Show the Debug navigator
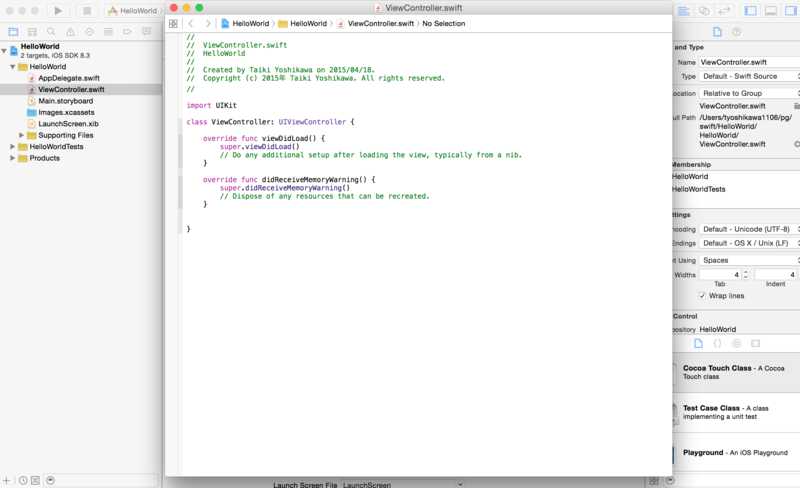Viewport: 800px width, 488px height. [x=108, y=32]
